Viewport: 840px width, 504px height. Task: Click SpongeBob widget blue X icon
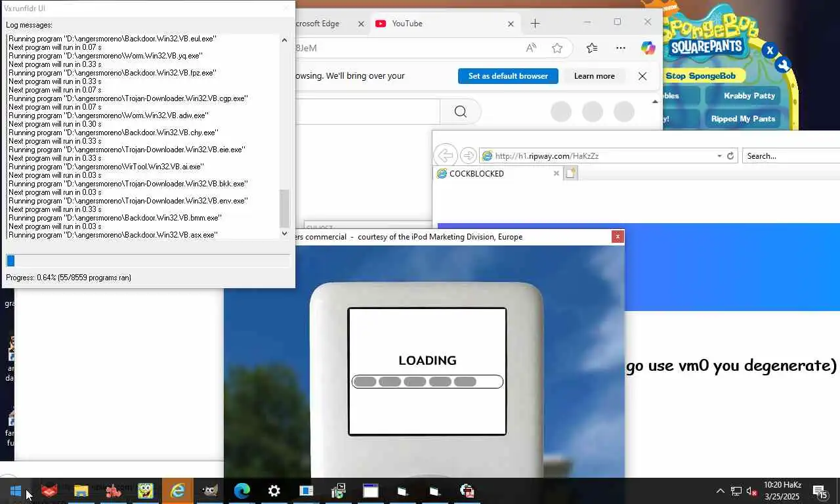click(770, 50)
